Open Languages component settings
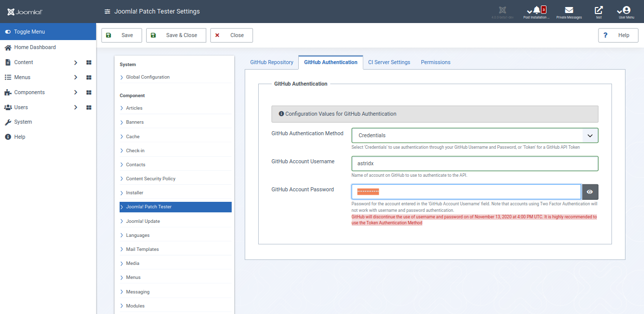The height and width of the screenshot is (314, 644). (176, 235)
